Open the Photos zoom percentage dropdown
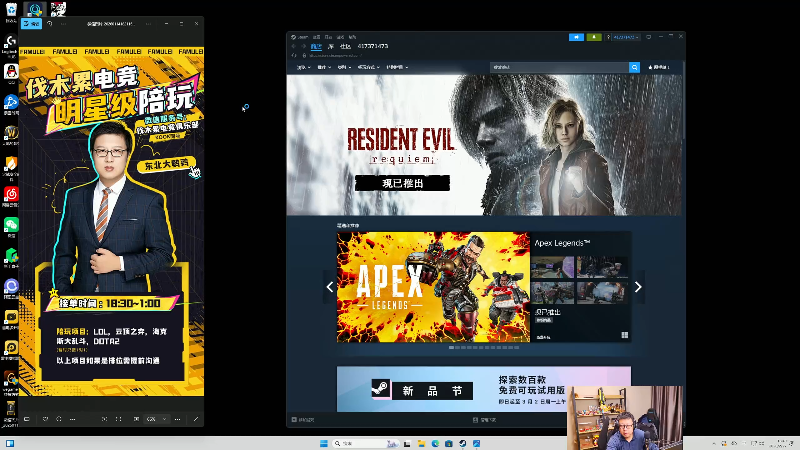 tap(157, 419)
